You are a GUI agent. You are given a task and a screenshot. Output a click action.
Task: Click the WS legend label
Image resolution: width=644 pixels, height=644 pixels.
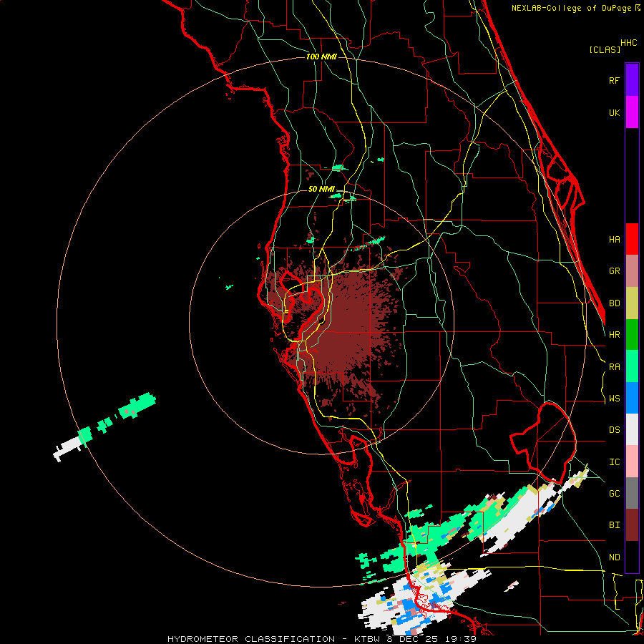615,399
